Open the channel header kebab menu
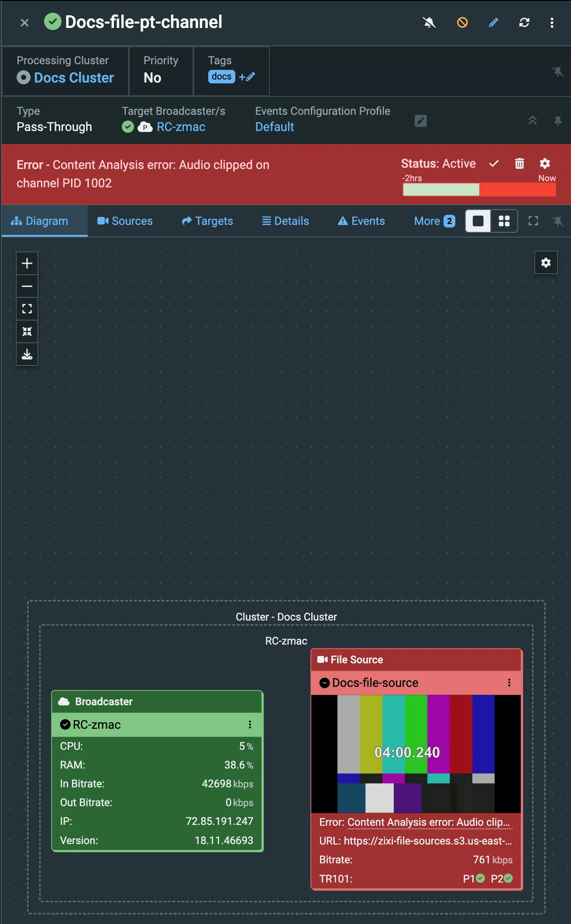This screenshot has width=571, height=924. (x=552, y=22)
